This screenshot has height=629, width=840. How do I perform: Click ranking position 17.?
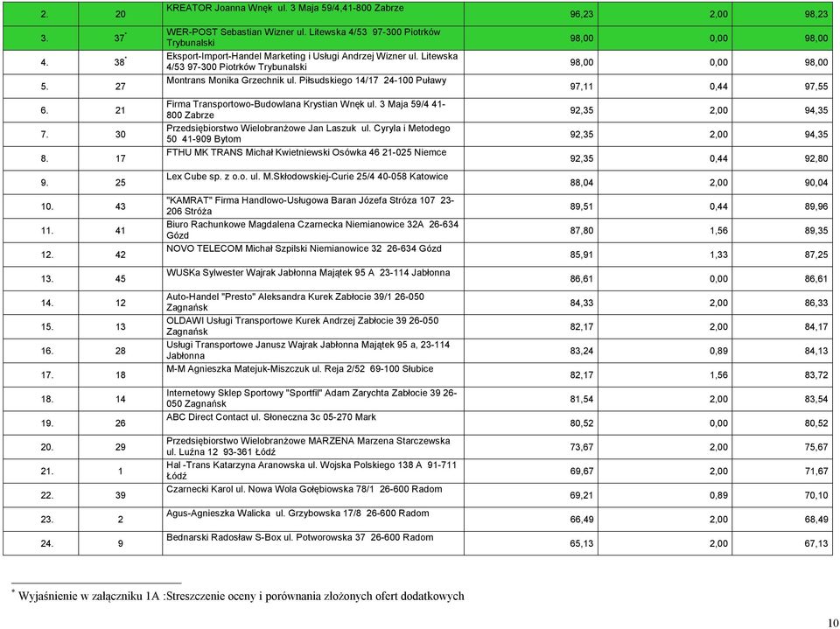click(46, 375)
